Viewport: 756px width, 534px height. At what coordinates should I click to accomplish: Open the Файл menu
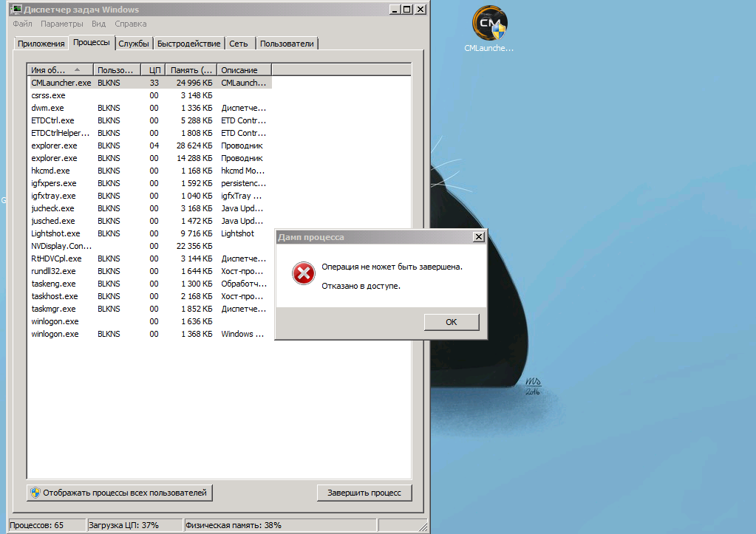click(x=22, y=24)
